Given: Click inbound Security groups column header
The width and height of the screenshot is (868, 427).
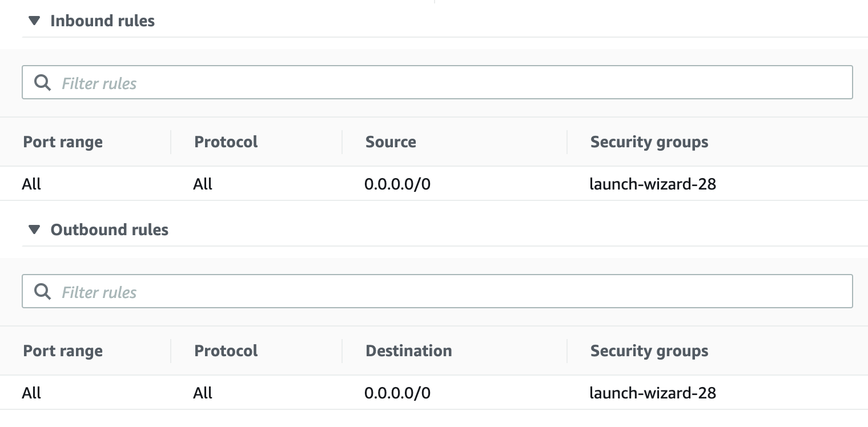Looking at the screenshot, I should tap(649, 142).
